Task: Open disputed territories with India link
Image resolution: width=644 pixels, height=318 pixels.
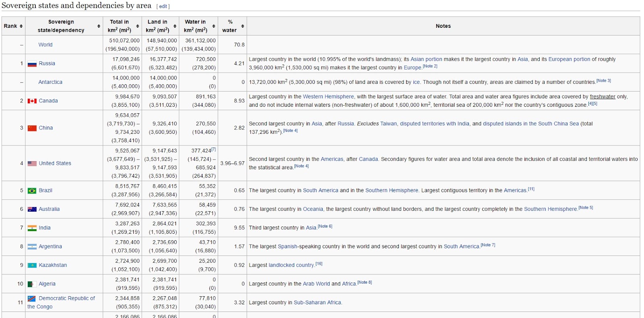Action: (435, 124)
